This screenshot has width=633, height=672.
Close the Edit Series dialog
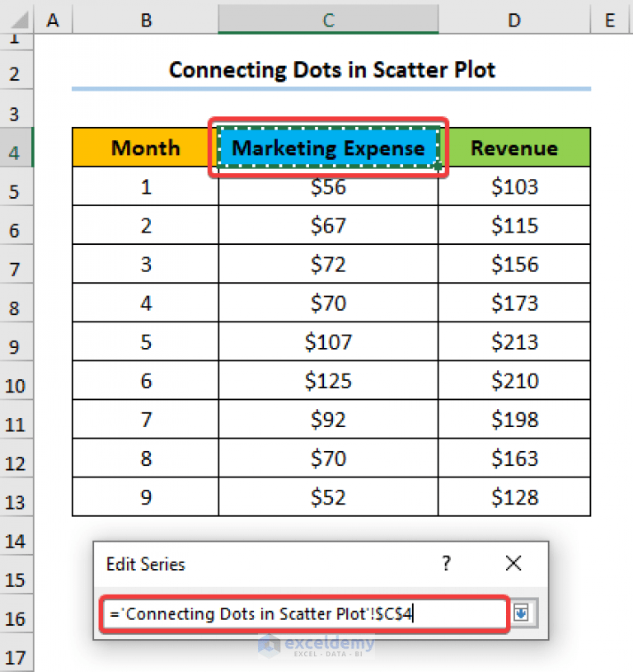click(x=513, y=563)
